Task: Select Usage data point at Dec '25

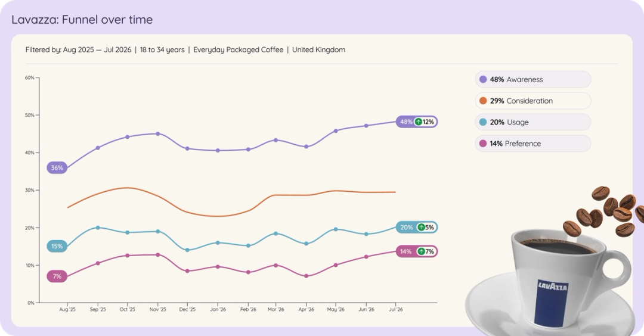Action: [187, 250]
